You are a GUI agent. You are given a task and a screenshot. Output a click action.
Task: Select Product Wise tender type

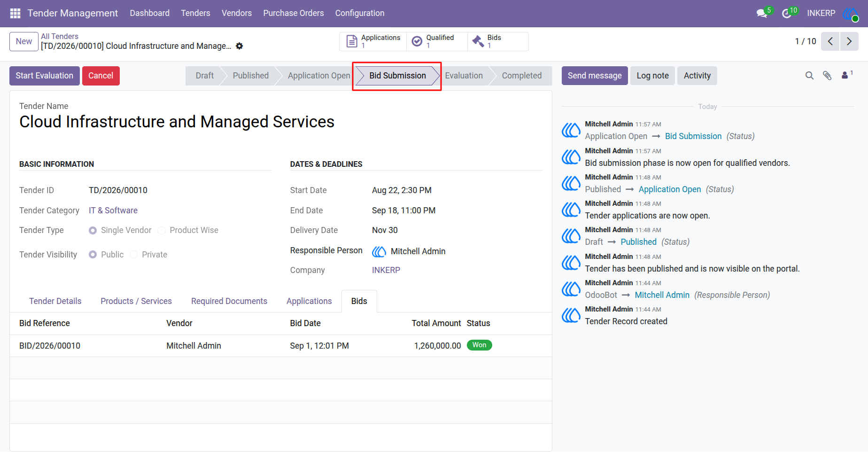[x=162, y=230]
